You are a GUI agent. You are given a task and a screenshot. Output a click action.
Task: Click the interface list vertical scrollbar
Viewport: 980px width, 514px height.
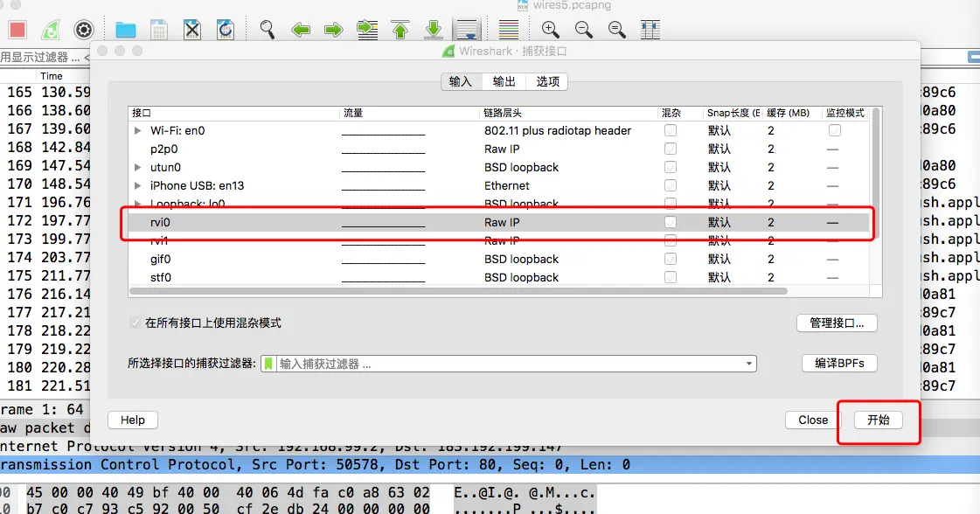[876, 172]
